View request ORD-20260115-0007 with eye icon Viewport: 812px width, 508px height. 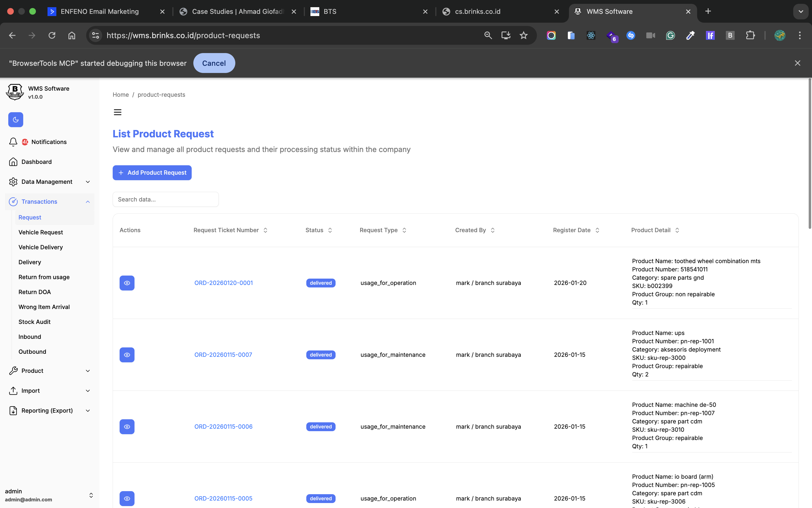pos(127,355)
